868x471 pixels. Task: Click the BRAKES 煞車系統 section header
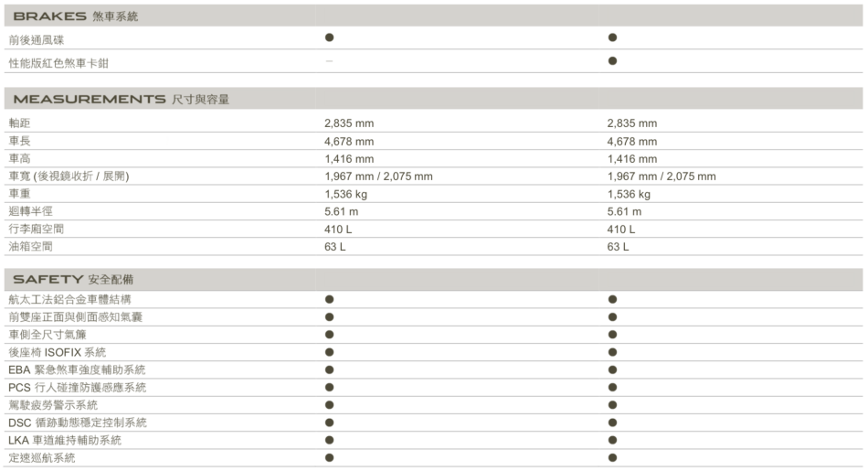76,16
